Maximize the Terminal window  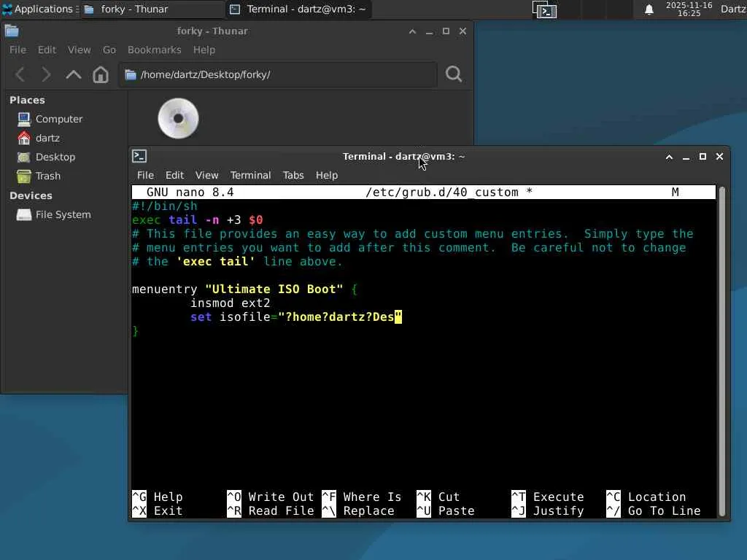pos(703,157)
